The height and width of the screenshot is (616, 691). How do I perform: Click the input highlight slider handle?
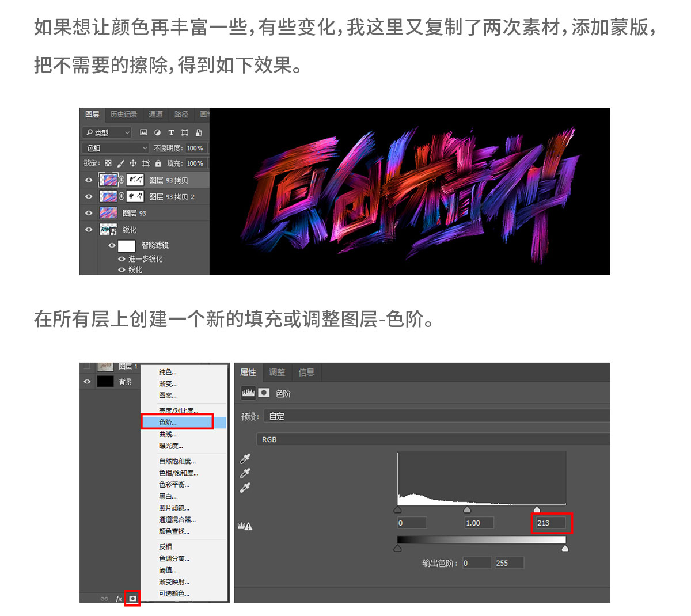pos(537,509)
